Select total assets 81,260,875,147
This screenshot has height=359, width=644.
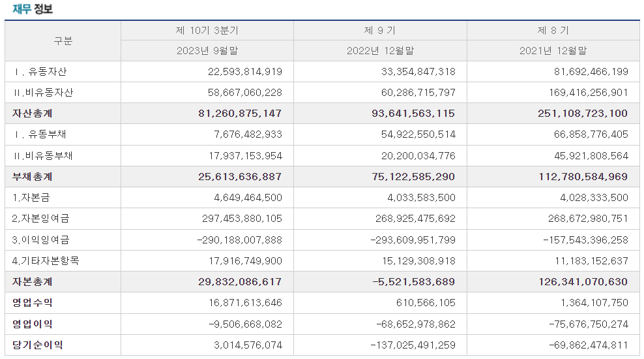point(240,114)
